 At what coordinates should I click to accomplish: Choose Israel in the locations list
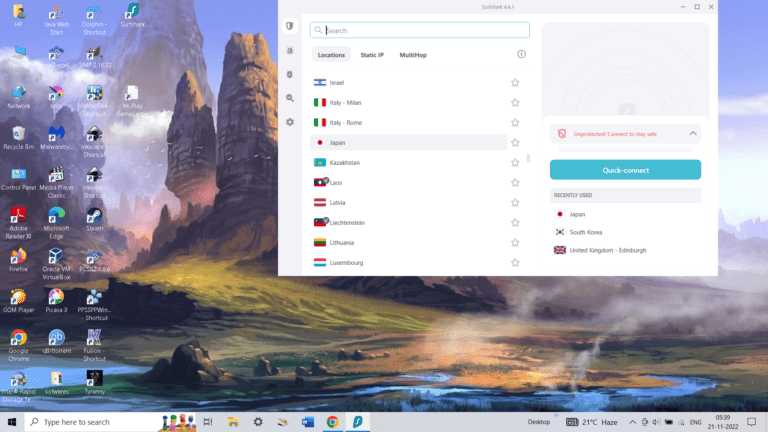[408, 83]
